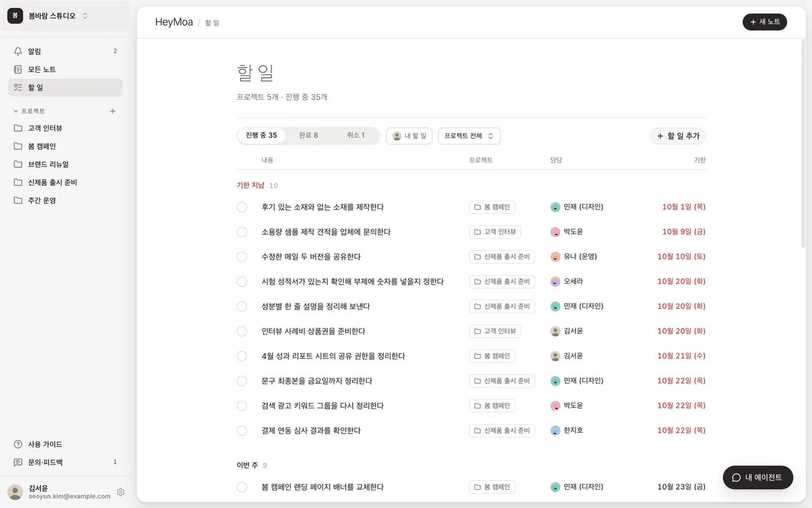Click due date 10월 1일 (목)
This screenshot has width=812, height=508.
[x=683, y=207]
